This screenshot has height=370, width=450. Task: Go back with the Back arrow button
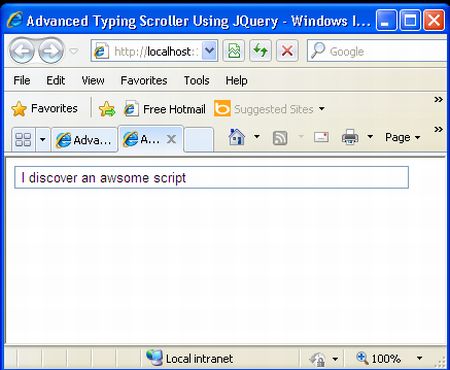(x=22, y=51)
